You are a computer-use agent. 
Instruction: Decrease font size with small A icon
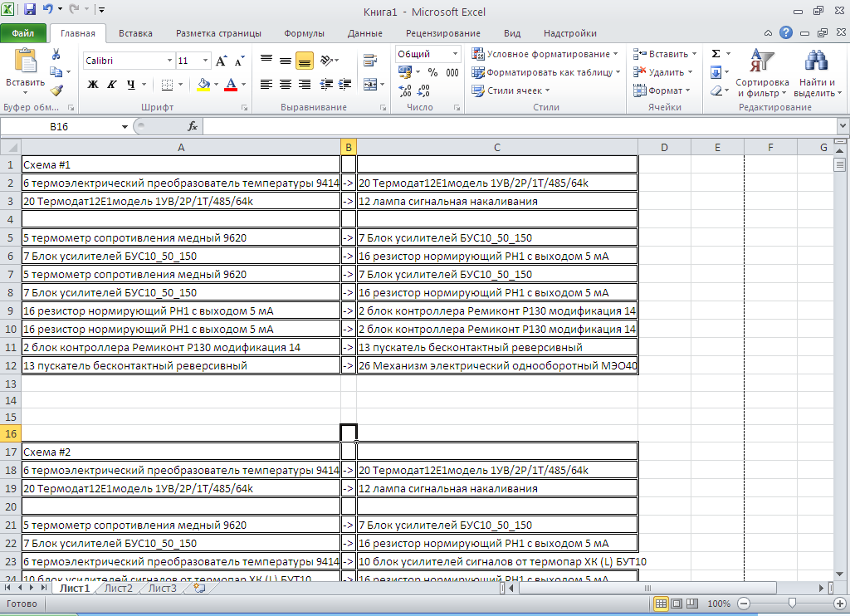pos(239,61)
